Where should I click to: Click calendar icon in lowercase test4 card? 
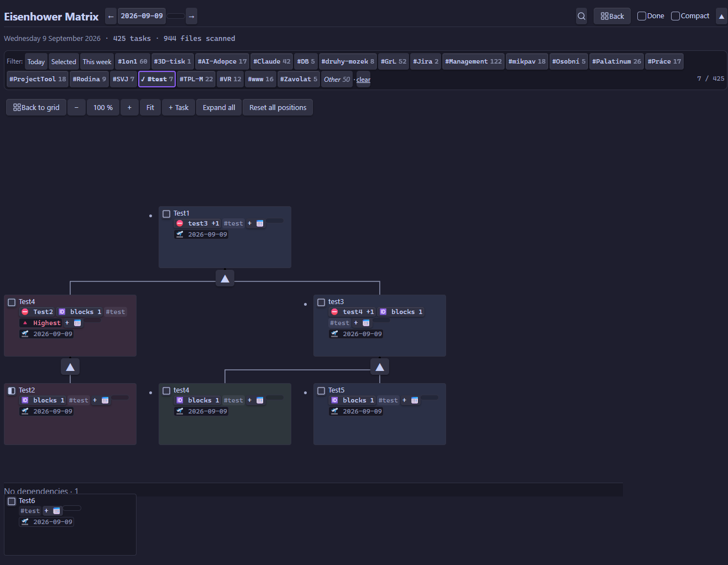click(x=260, y=400)
